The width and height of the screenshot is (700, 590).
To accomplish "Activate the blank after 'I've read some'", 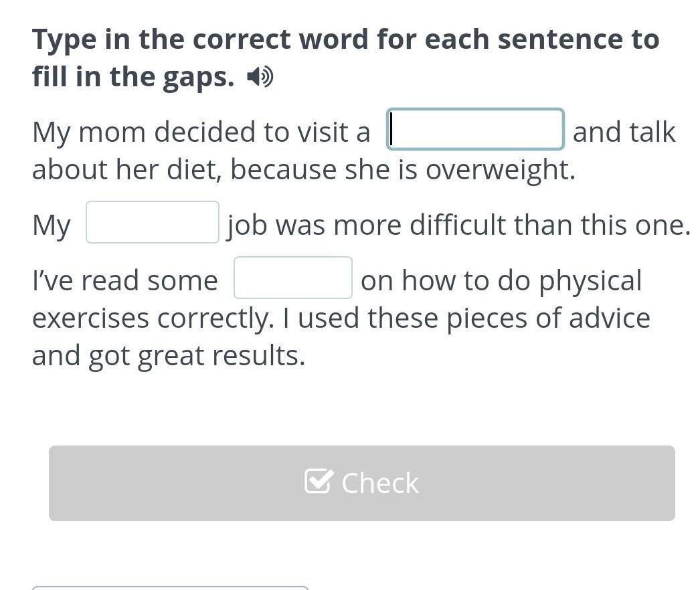I will click(x=293, y=278).
